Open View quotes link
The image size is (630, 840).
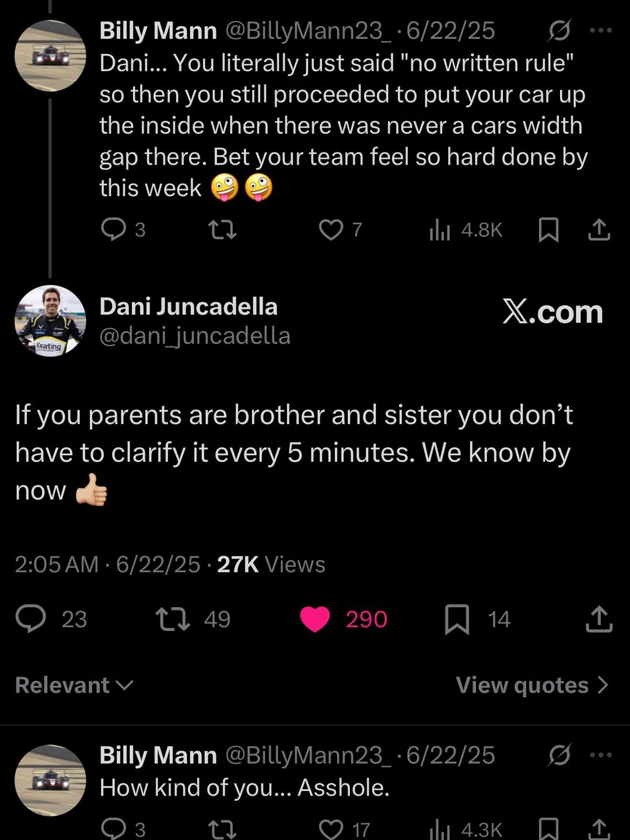coord(531,685)
